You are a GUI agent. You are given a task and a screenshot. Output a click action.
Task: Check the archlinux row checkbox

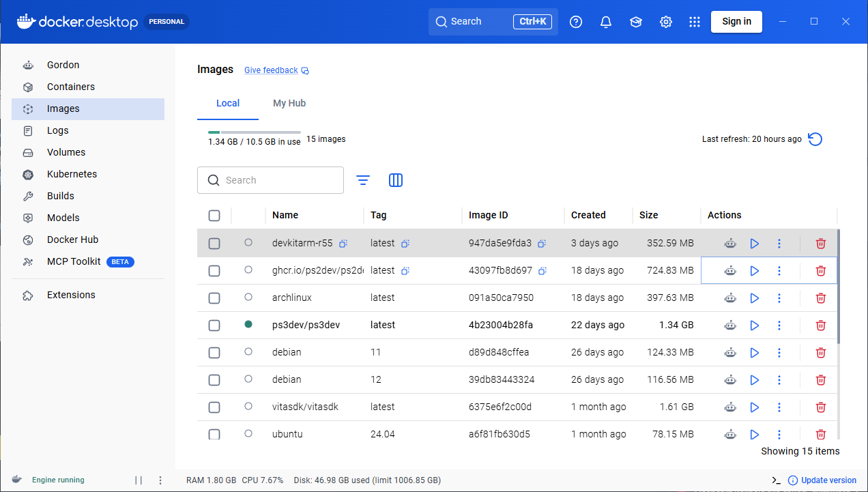pos(214,298)
